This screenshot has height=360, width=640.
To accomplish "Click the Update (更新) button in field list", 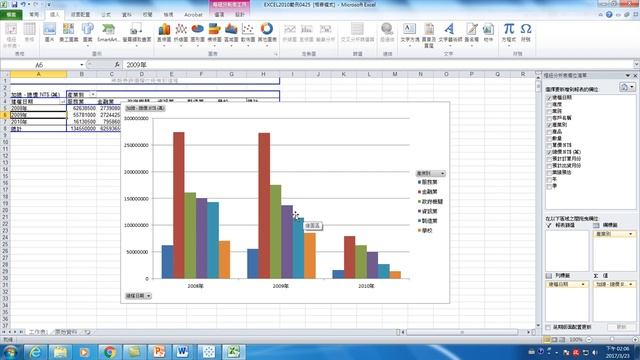I will [621, 327].
